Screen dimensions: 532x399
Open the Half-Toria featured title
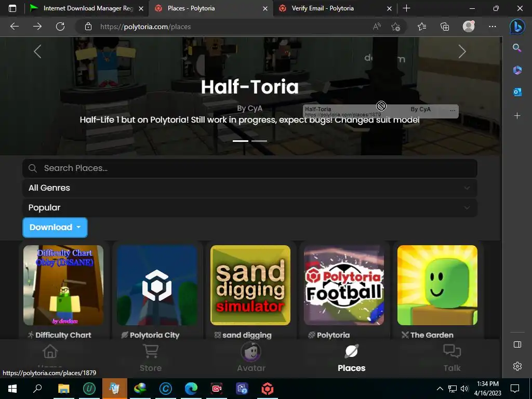[250, 87]
